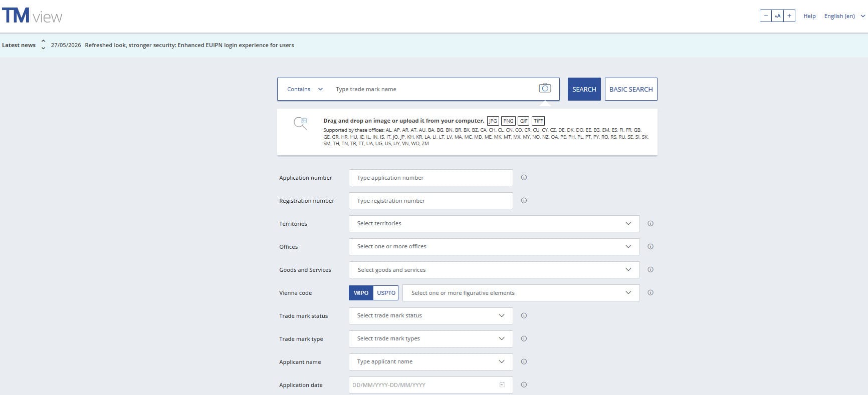Click the Application date label
The width and height of the screenshot is (868, 395).
tap(301, 385)
